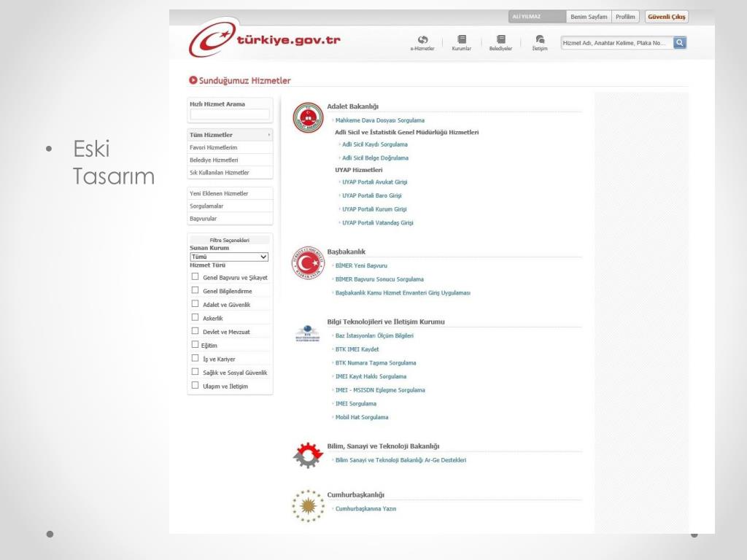Open UYAP Portalı Vatandaş Girişi link
Image resolution: width=747 pixels, height=560 pixels.
(378, 223)
